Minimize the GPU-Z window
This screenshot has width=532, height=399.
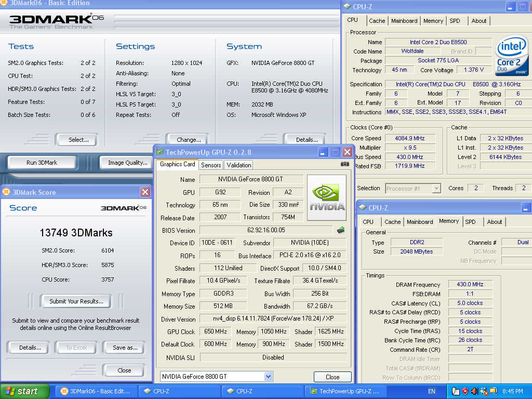[323, 152]
